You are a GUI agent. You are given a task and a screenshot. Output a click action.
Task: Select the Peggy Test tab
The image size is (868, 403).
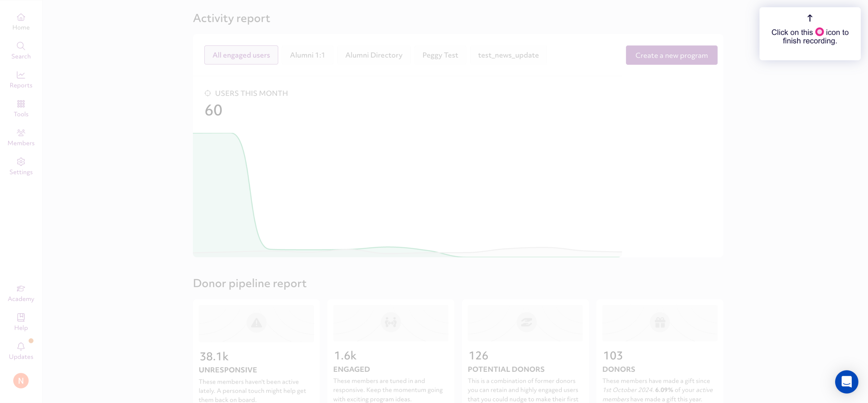[440, 55]
